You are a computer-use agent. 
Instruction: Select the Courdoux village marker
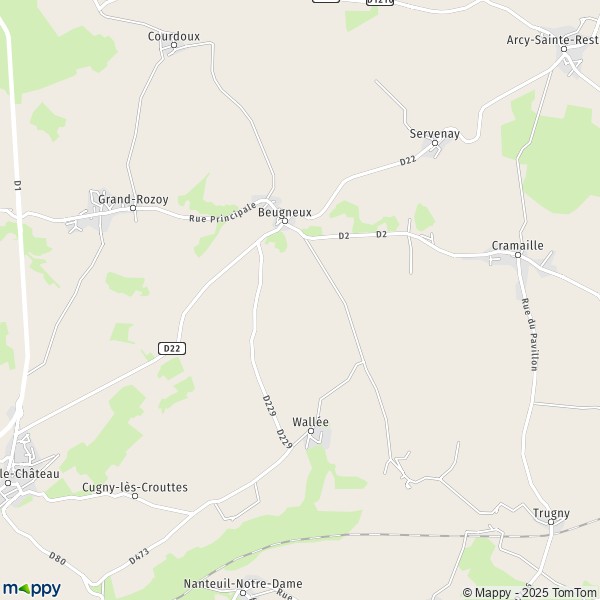point(174,45)
